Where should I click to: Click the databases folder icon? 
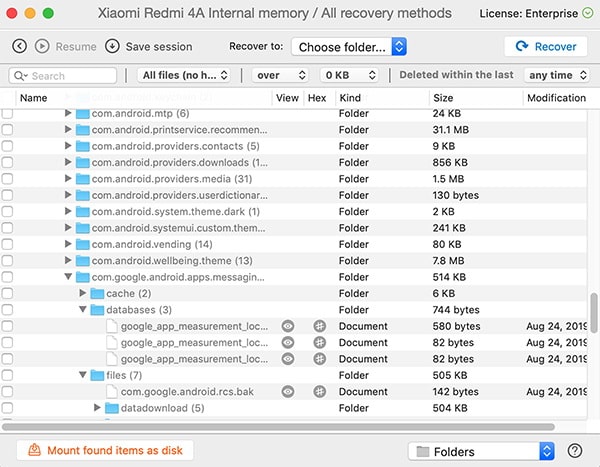pyautogui.click(x=97, y=310)
